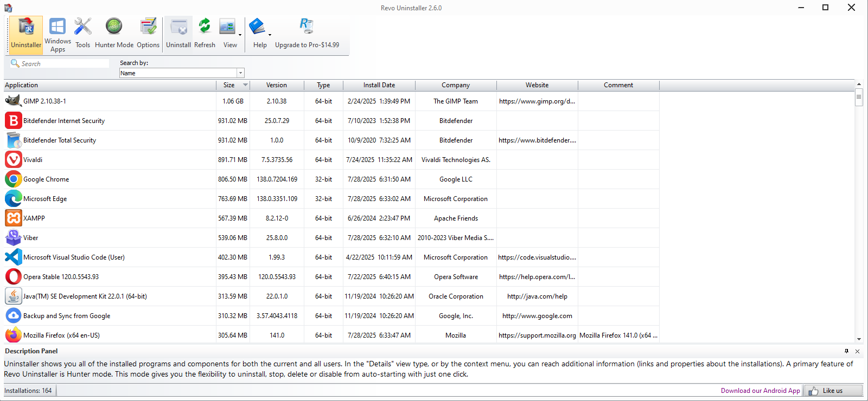Open the Download our Android App link
Viewport: 868px width, 401px height.
(760, 391)
